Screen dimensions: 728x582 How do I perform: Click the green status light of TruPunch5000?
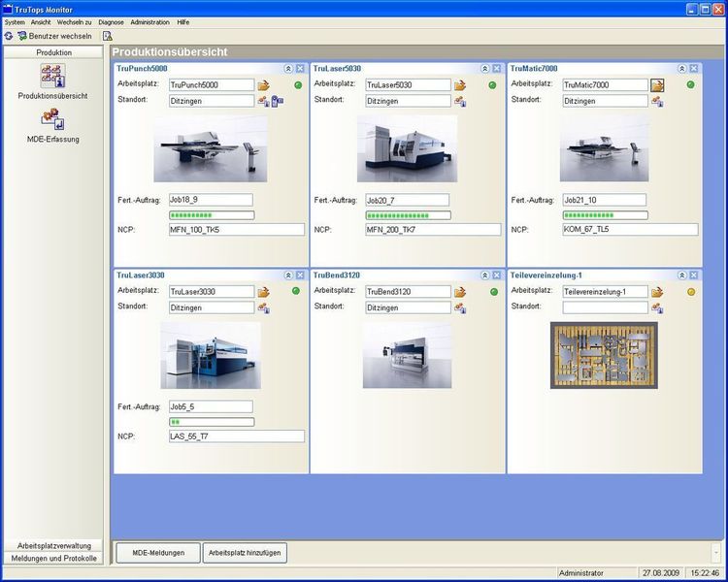[298, 85]
